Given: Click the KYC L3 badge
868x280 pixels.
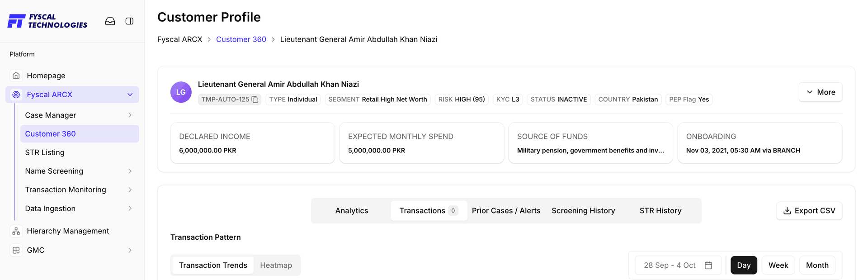Looking at the screenshot, I should (x=508, y=100).
